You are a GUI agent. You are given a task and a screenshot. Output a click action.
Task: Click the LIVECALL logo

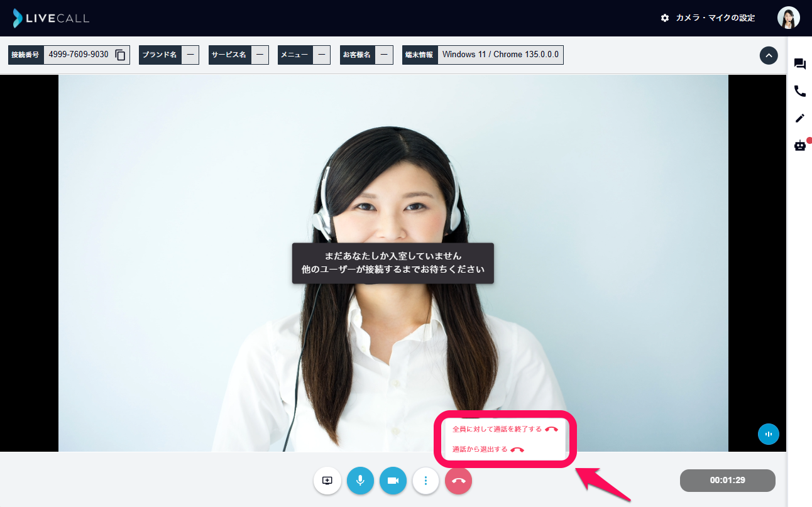[51, 18]
